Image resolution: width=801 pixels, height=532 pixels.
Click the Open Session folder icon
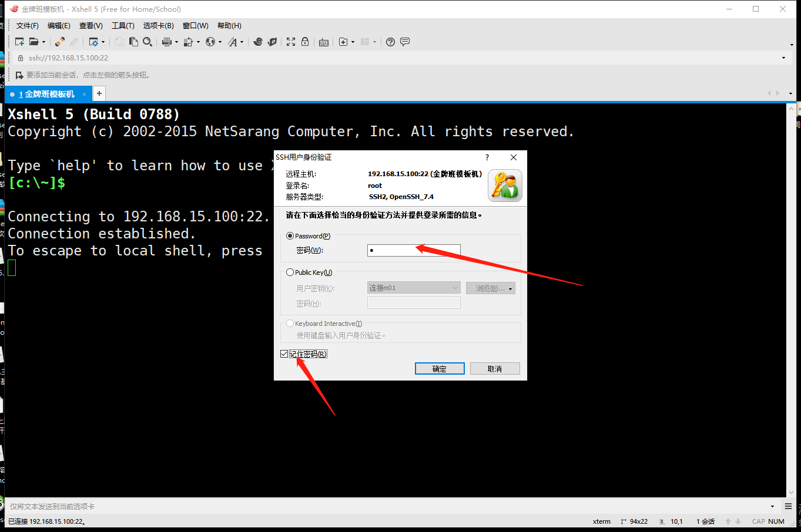[34, 42]
